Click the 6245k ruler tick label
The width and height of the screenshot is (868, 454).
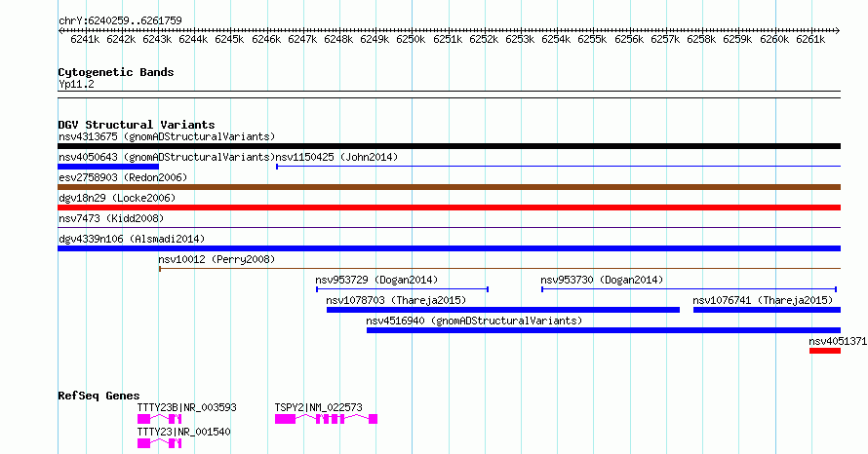[x=229, y=39]
